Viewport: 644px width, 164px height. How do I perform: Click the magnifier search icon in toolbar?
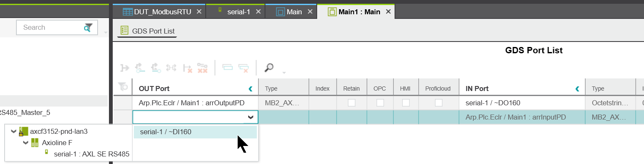point(269,67)
